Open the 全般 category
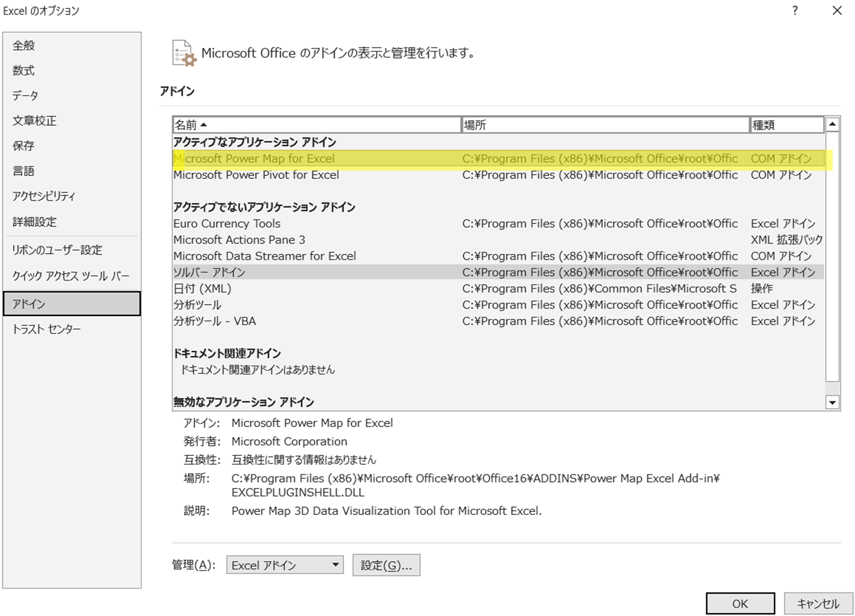Viewport: 855px width, 616px height. click(x=24, y=45)
